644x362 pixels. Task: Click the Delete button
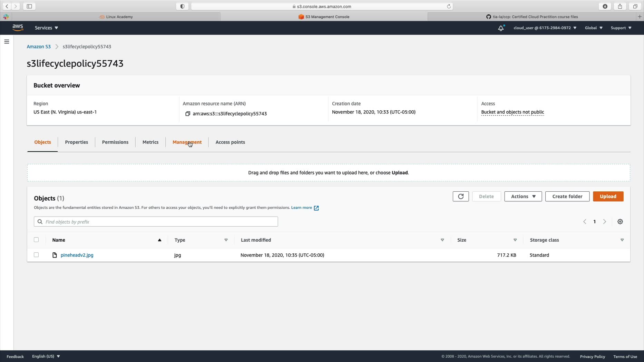click(486, 197)
